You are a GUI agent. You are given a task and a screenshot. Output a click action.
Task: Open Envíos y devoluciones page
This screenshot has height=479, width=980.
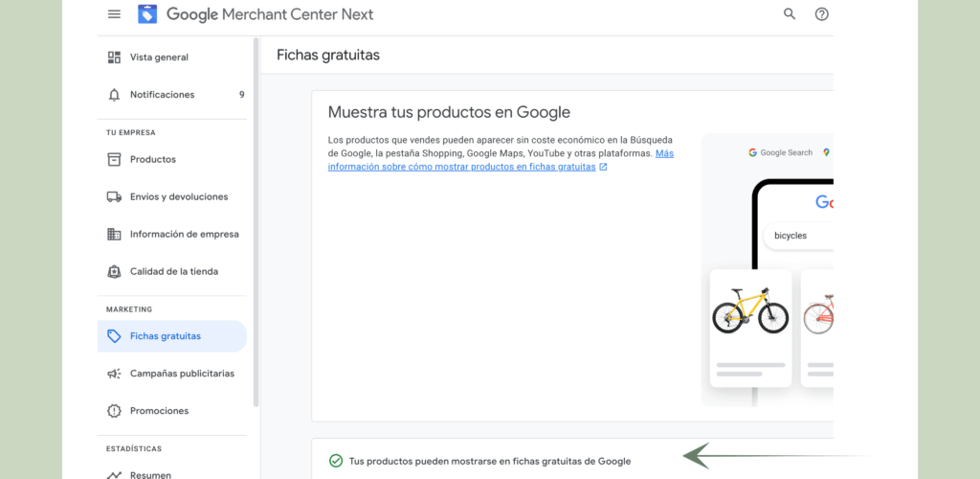[172, 197]
